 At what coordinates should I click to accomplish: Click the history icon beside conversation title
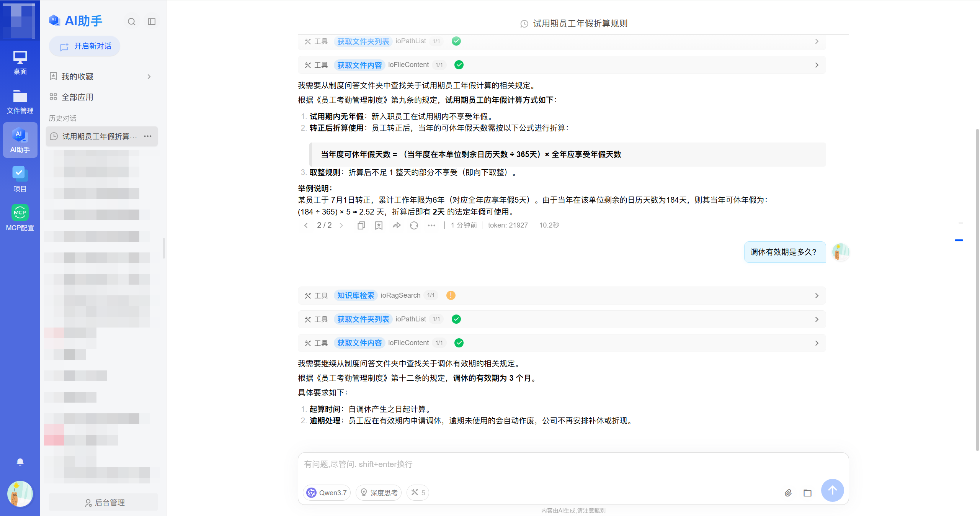(x=524, y=24)
